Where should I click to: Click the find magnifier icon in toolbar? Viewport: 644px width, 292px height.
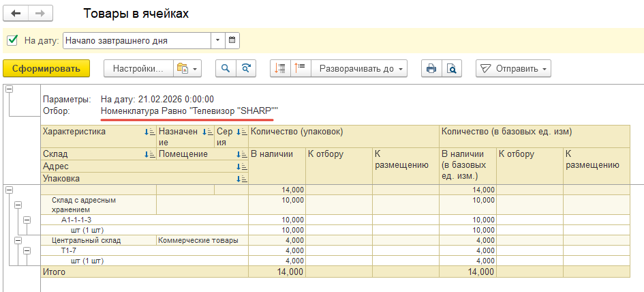coord(226,68)
